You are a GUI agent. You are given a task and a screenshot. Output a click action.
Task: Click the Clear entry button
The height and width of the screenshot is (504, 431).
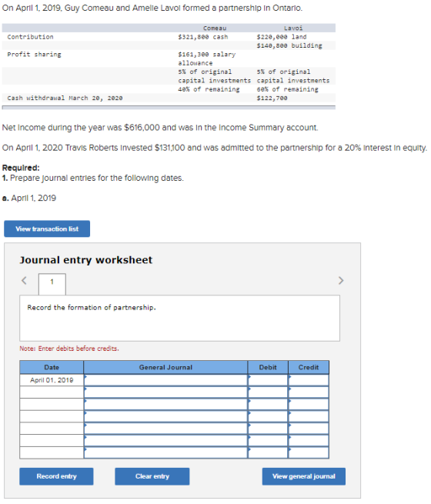coord(152,476)
